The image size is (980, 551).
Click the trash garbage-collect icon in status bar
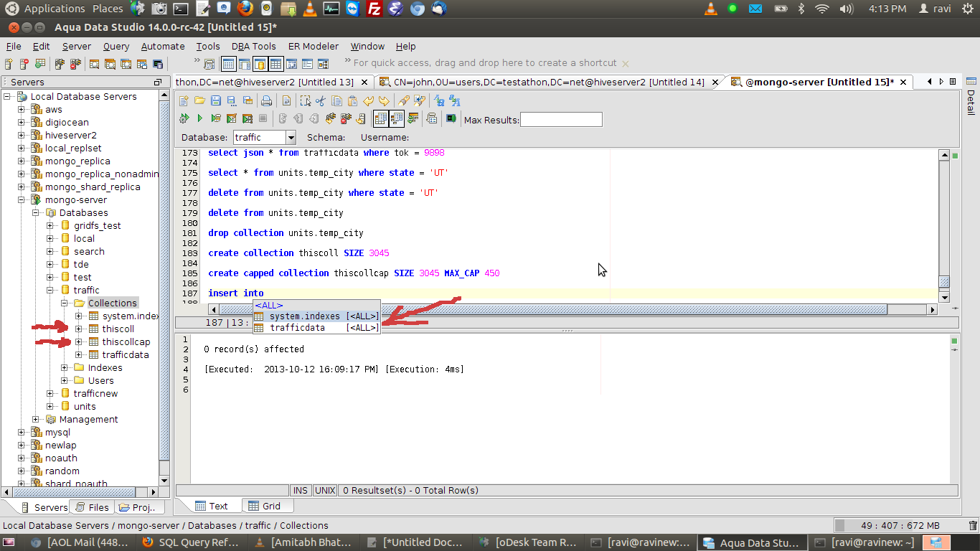pyautogui.click(x=972, y=525)
